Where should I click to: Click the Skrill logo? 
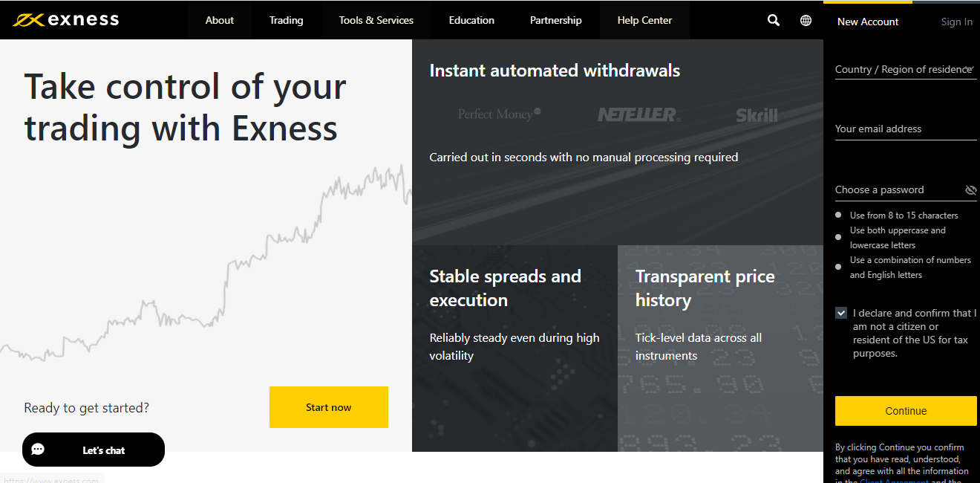[x=757, y=115]
